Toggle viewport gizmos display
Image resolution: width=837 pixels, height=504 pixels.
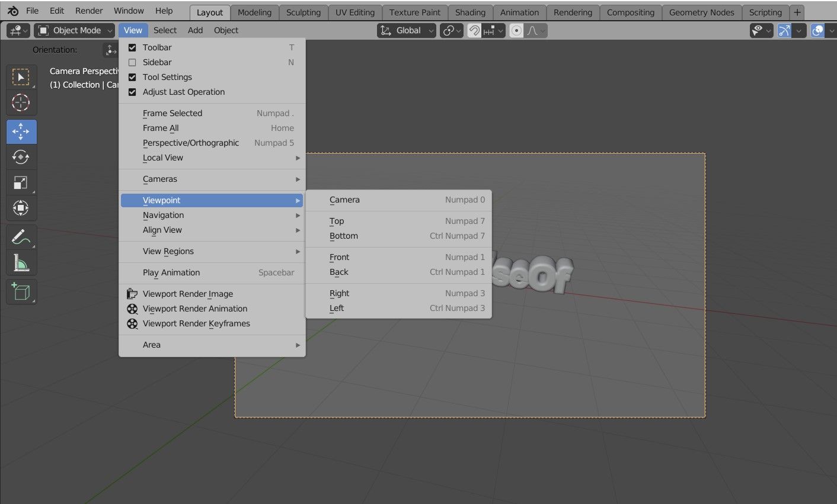[784, 31]
